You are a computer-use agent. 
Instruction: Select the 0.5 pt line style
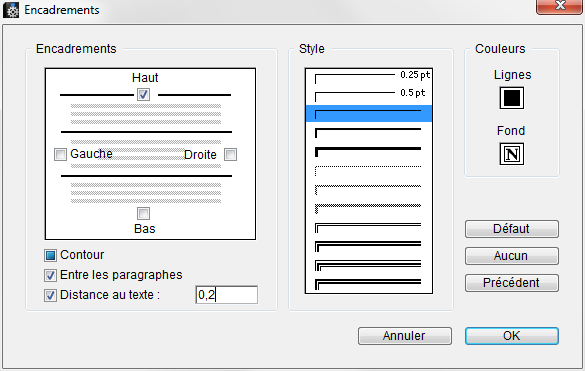(x=369, y=95)
